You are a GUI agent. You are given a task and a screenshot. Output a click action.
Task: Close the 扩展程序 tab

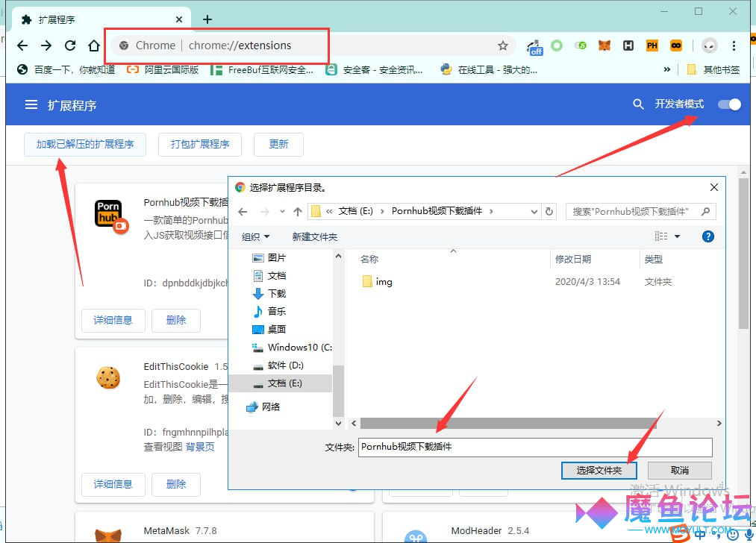click(179, 19)
